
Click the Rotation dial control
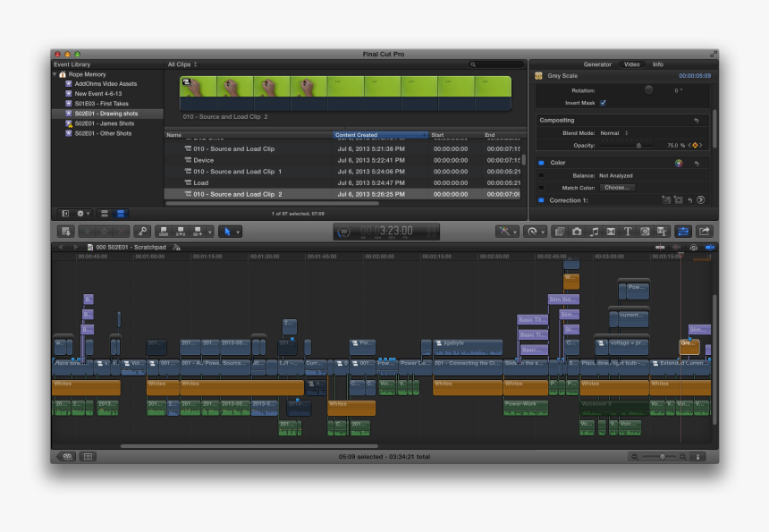648,89
